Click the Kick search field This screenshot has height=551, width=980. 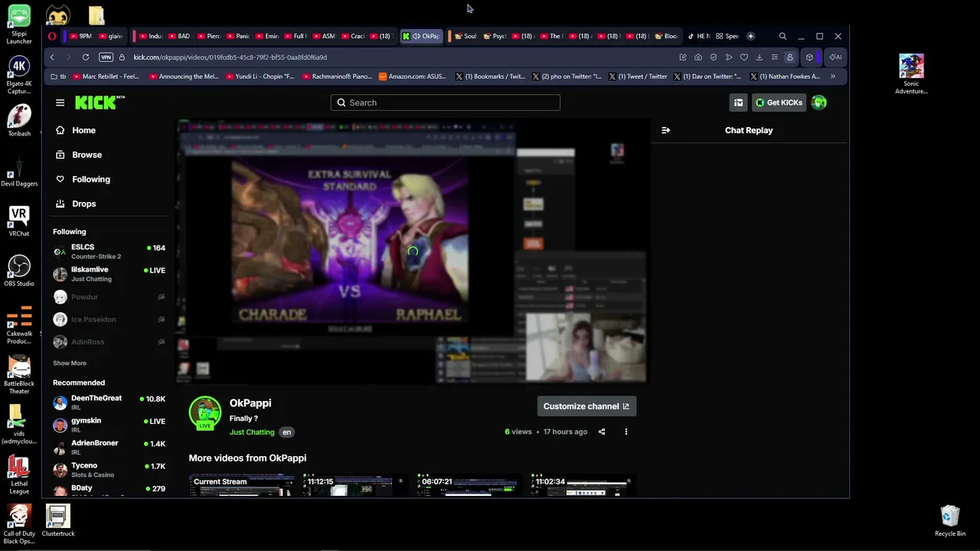click(x=445, y=103)
